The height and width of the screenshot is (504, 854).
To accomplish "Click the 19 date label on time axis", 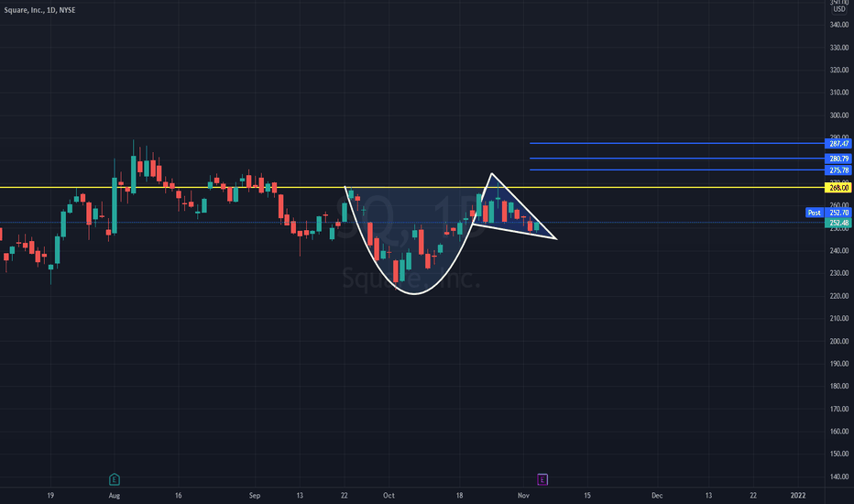I will (50, 495).
